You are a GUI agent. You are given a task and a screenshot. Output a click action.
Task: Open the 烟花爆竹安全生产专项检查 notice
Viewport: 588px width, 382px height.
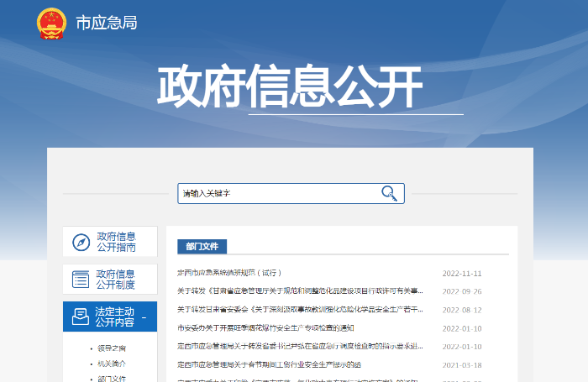pyautogui.click(x=265, y=328)
